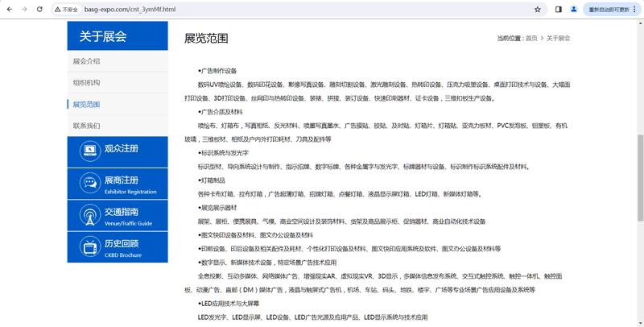Viewport: 644px width, 327px height.
Task: Open 展会介绍 in the sidebar menu
Action: 86,61
